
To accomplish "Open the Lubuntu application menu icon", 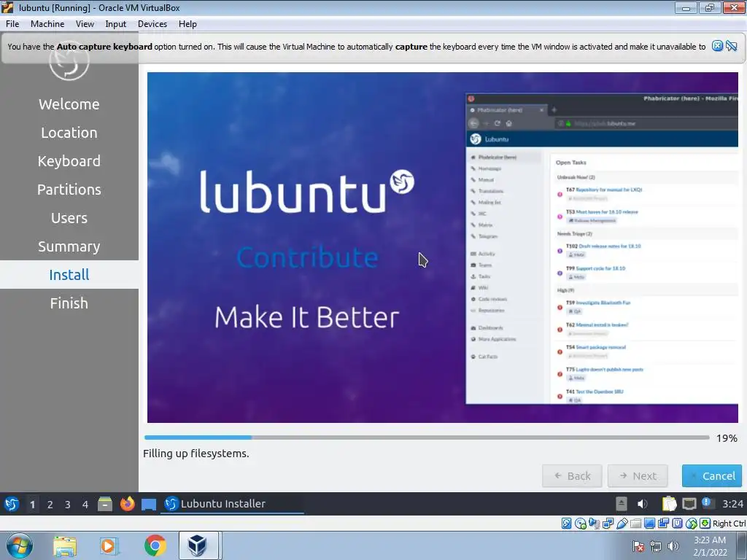I will 12,504.
